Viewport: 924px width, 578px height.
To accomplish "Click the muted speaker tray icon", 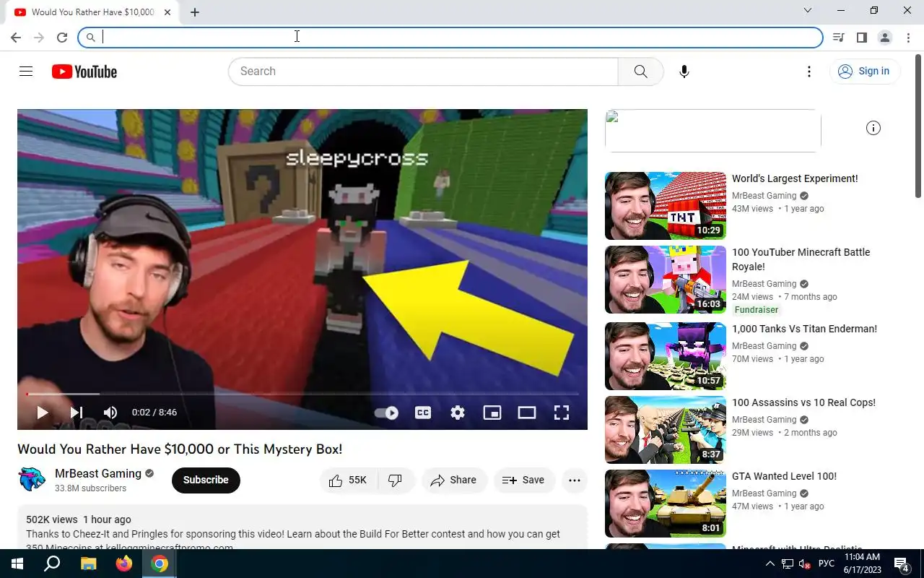I will tap(803, 564).
